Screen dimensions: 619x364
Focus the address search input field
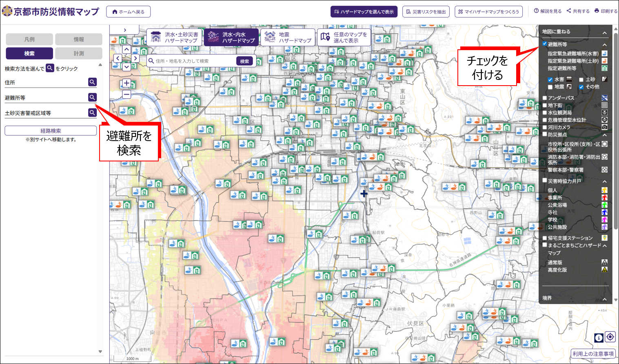[x=194, y=61]
